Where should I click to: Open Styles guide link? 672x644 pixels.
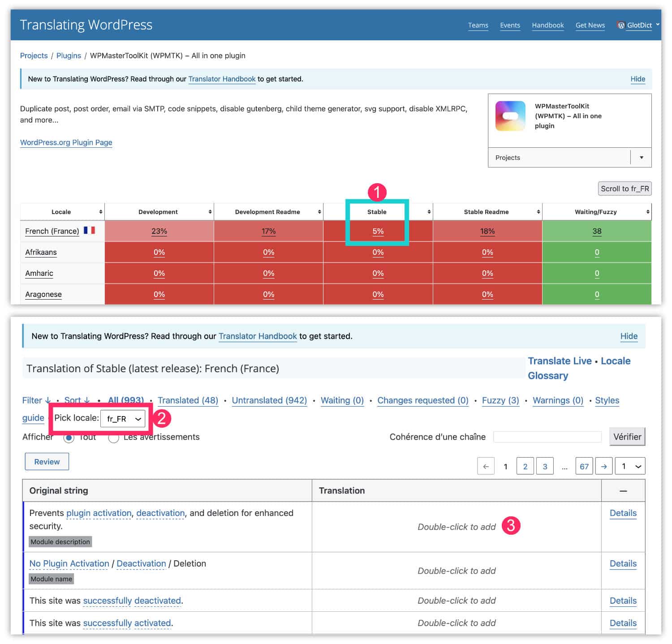coord(607,400)
